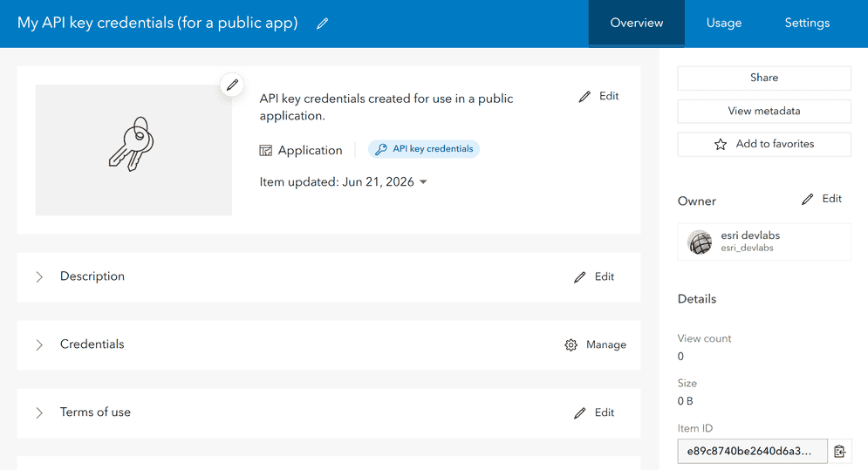Click the View count label
The height and width of the screenshot is (470, 868).
704,338
